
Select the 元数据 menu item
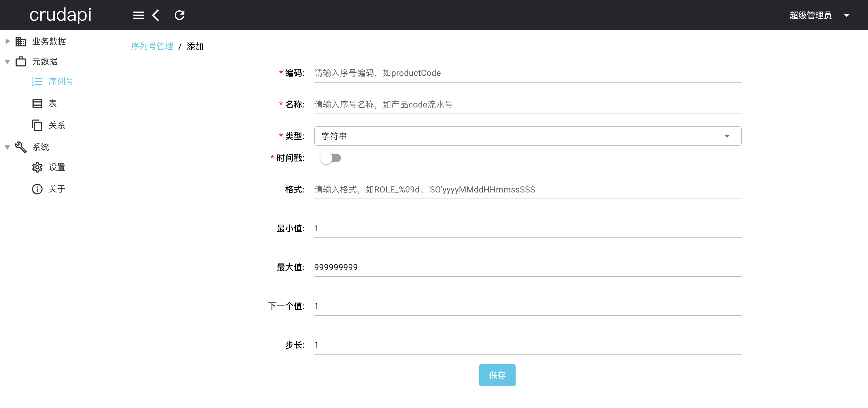pos(45,62)
